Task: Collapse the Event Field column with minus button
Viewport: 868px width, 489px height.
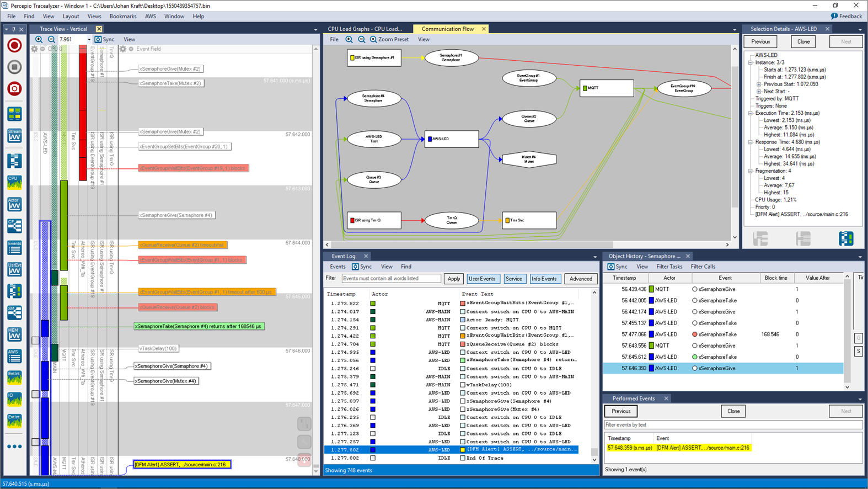Action: [x=131, y=49]
